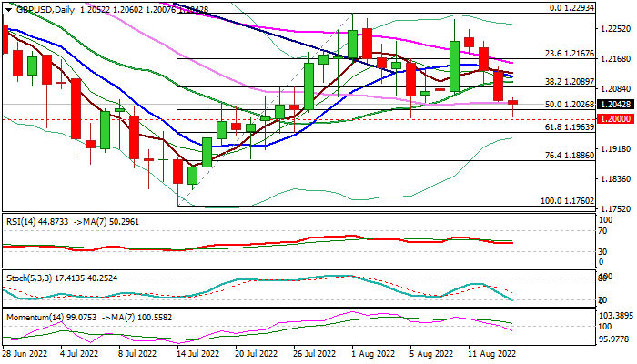Click the RSI(14) indicator label
Screen dimensions: 637x364
(x=24, y=220)
